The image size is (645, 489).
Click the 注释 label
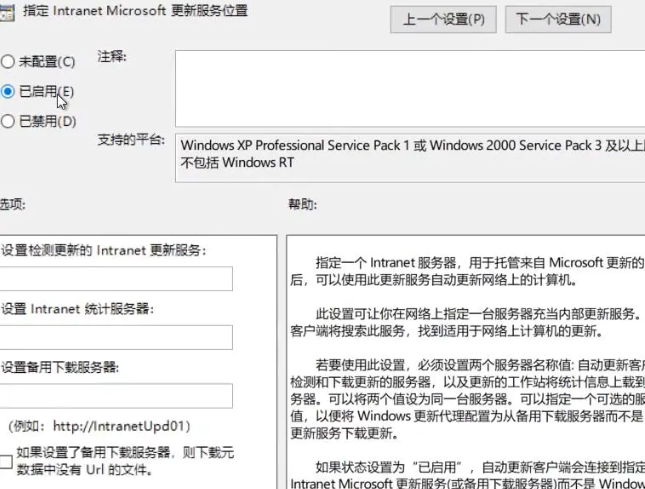[112, 56]
